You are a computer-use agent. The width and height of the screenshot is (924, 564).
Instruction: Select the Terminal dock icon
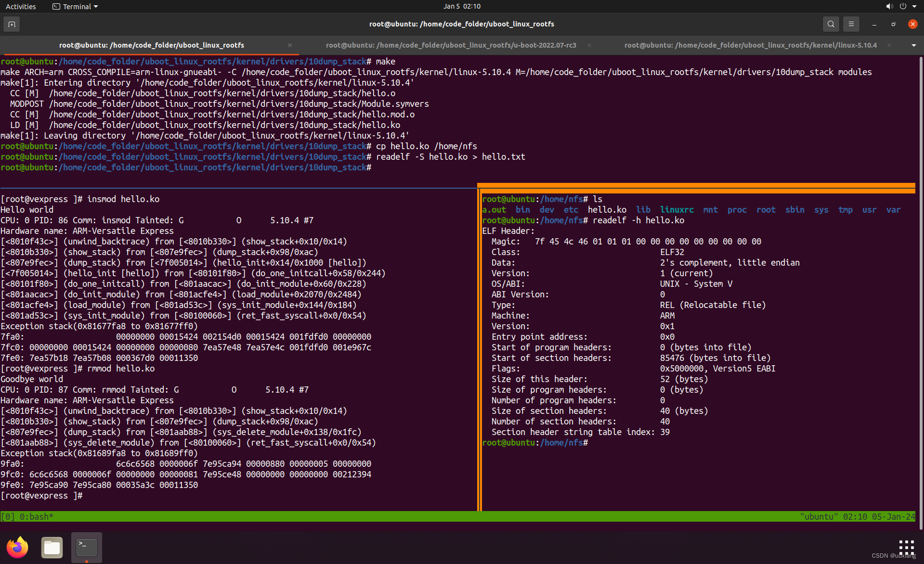click(87, 547)
